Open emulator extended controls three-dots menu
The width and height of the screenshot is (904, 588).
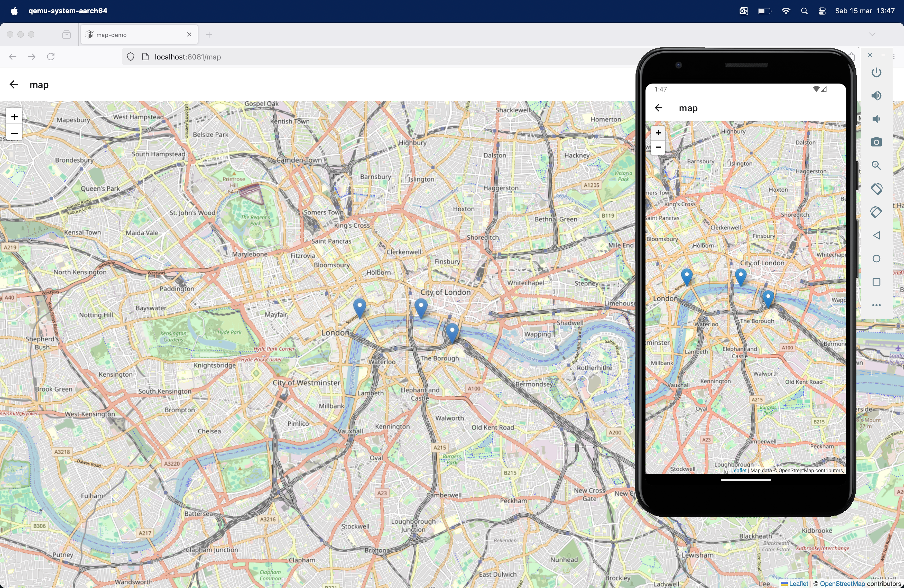(x=876, y=305)
